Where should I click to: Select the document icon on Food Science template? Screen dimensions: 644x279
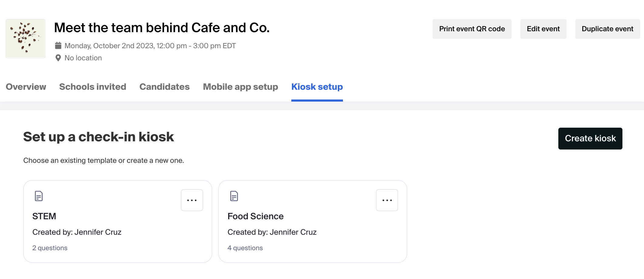coord(234,196)
